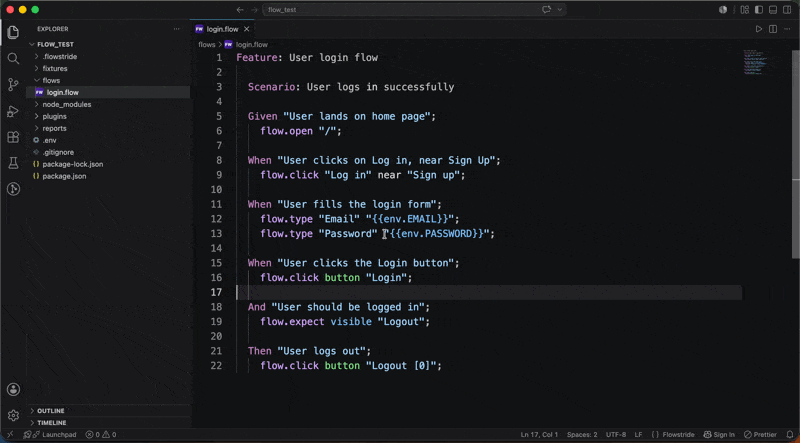Toggle bottom panel visibility
Image resolution: width=800 pixels, height=443 pixels.
click(x=773, y=10)
